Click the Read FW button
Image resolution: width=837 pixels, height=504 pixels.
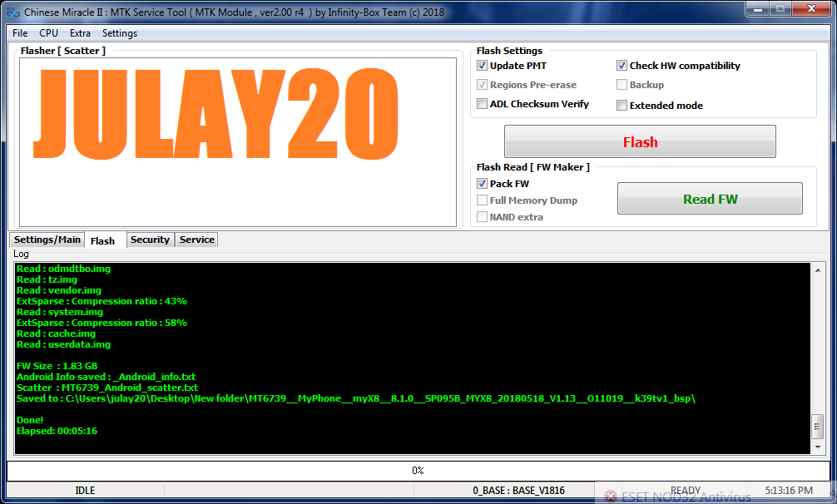coord(710,199)
